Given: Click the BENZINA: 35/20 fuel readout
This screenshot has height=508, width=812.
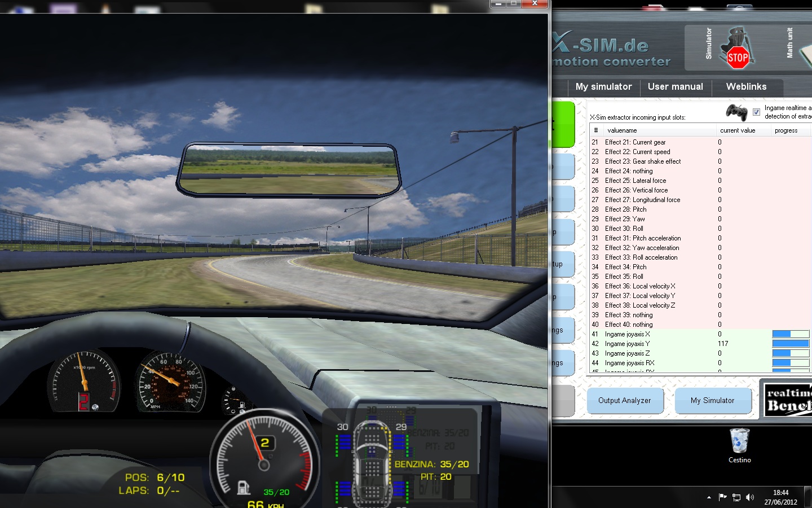Looking at the screenshot, I should [431, 464].
